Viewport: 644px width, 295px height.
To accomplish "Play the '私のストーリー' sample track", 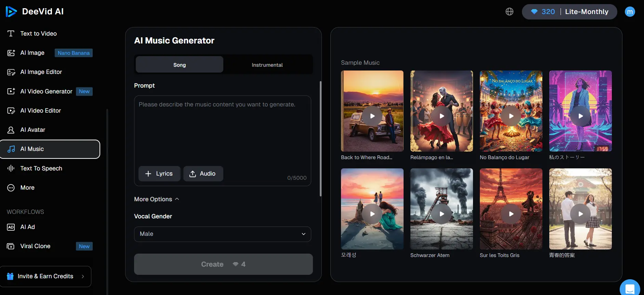I will (580, 116).
